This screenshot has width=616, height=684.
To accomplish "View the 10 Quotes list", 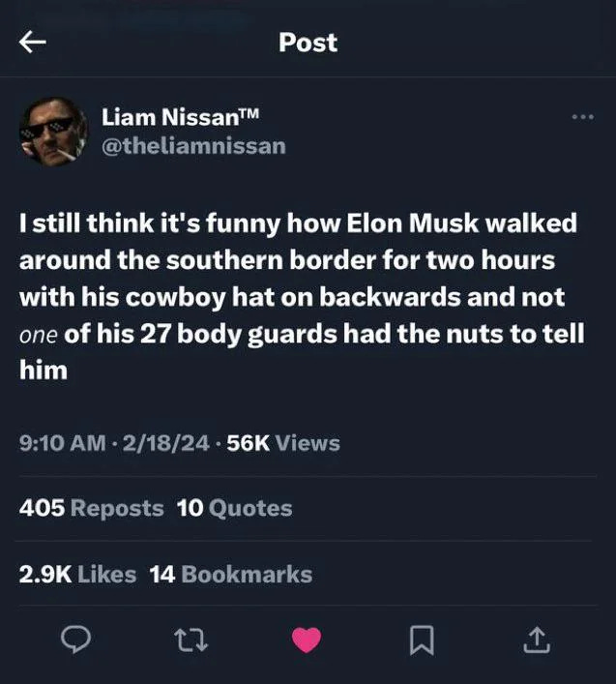I will coord(235,508).
